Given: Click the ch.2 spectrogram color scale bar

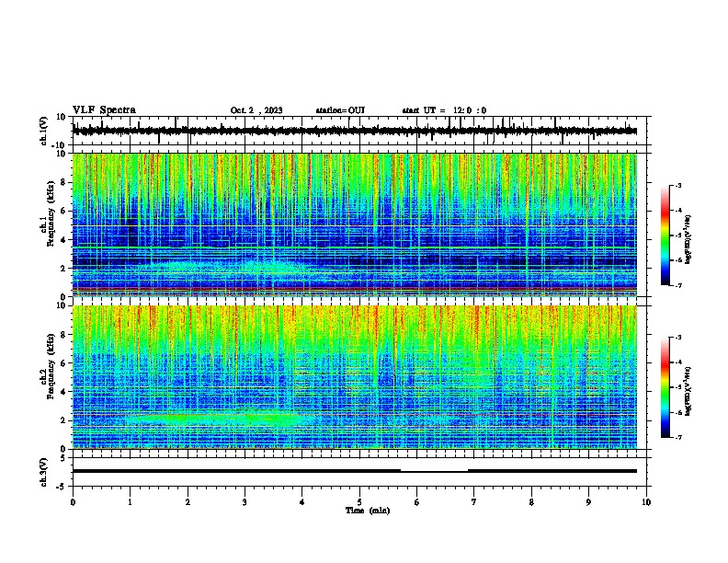Looking at the screenshot, I should [x=665, y=387].
